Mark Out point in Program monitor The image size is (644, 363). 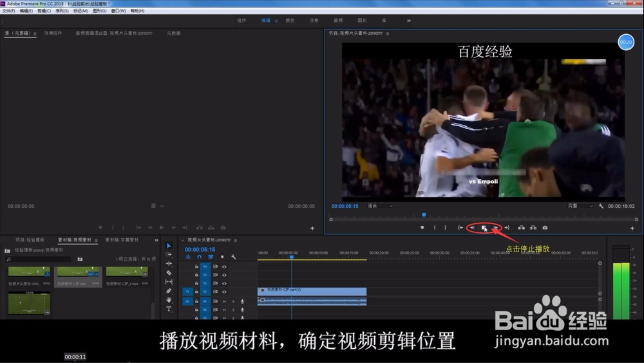point(445,227)
